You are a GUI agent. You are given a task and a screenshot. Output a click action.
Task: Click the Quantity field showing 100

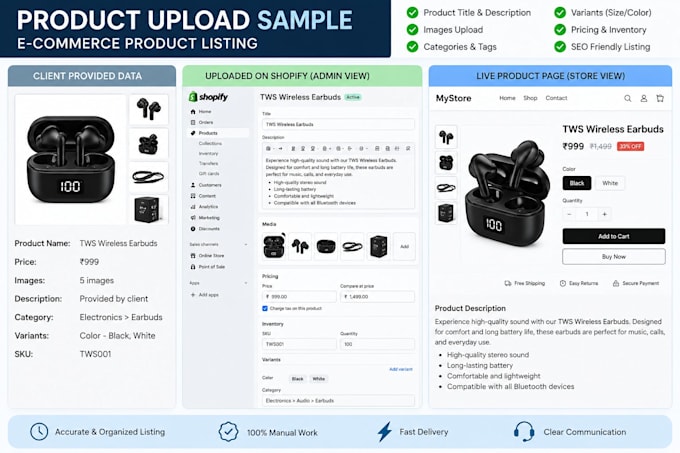[x=377, y=344]
